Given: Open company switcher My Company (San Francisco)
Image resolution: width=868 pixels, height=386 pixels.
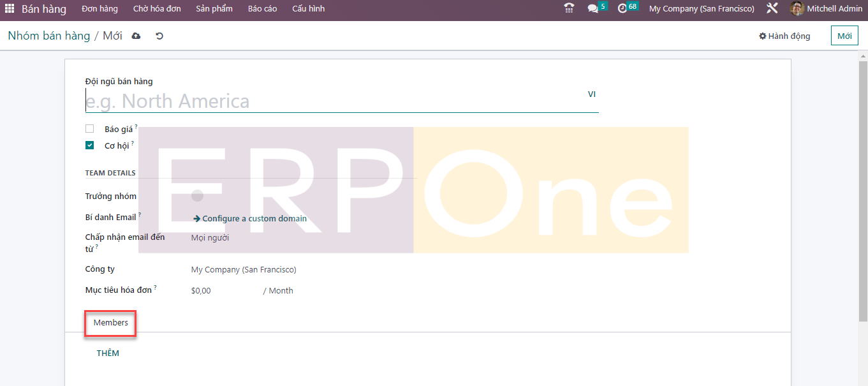Looking at the screenshot, I should [x=701, y=9].
